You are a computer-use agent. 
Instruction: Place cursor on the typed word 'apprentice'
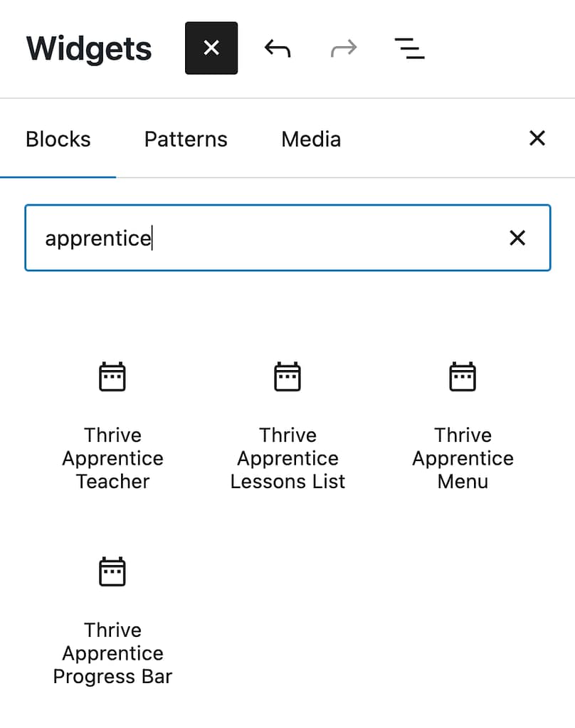[98, 238]
